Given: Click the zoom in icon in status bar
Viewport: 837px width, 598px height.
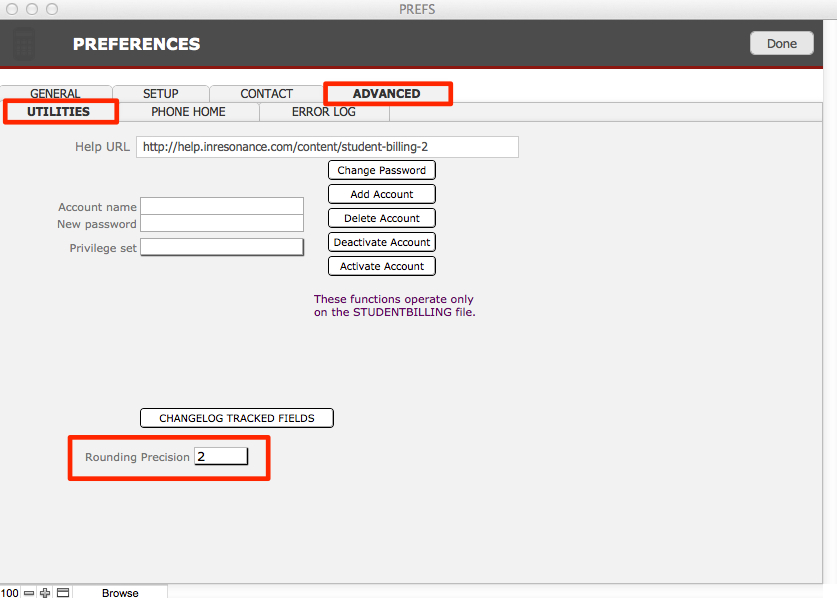Looking at the screenshot, I should click(45, 593).
